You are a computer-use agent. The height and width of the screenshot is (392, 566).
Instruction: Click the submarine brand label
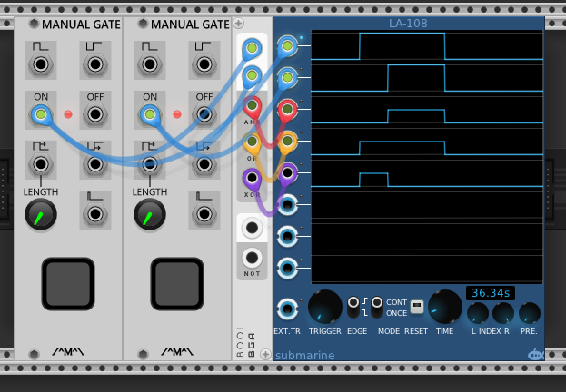click(x=305, y=356)
